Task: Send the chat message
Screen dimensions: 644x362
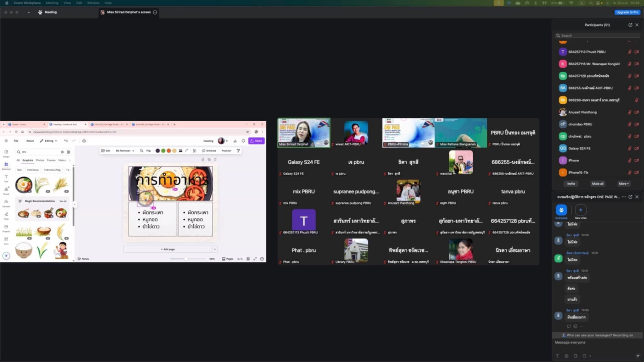Action: click(638, 356)
